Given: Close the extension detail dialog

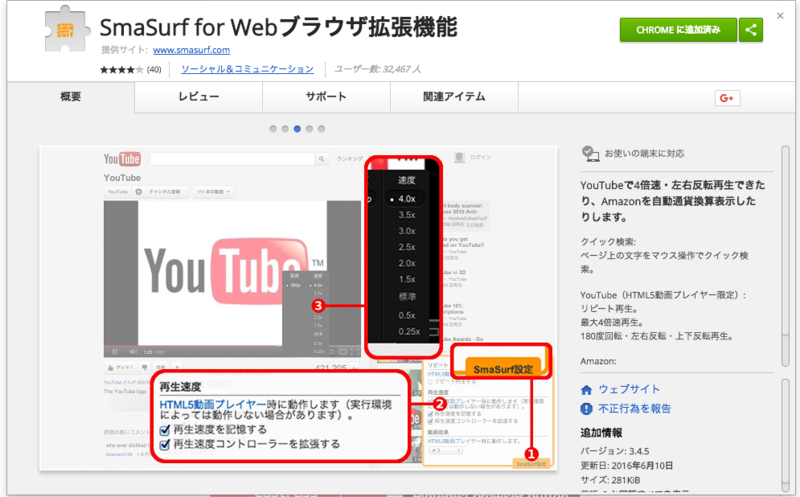Looking at the screenshot, I should [780, 16].
